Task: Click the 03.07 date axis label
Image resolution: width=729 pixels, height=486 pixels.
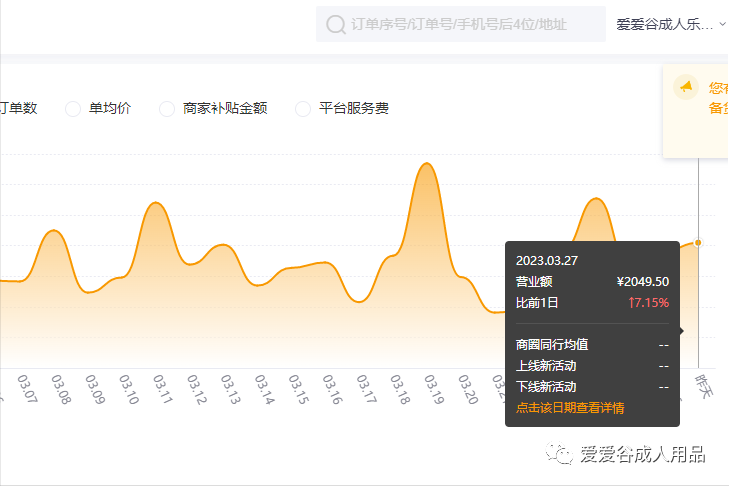Action: (27, 388)
